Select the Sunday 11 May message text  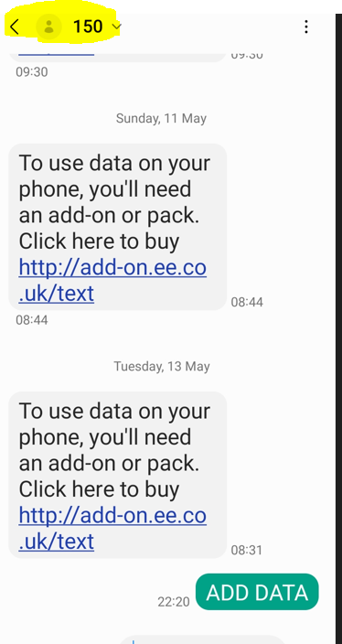tap(117, 227)
